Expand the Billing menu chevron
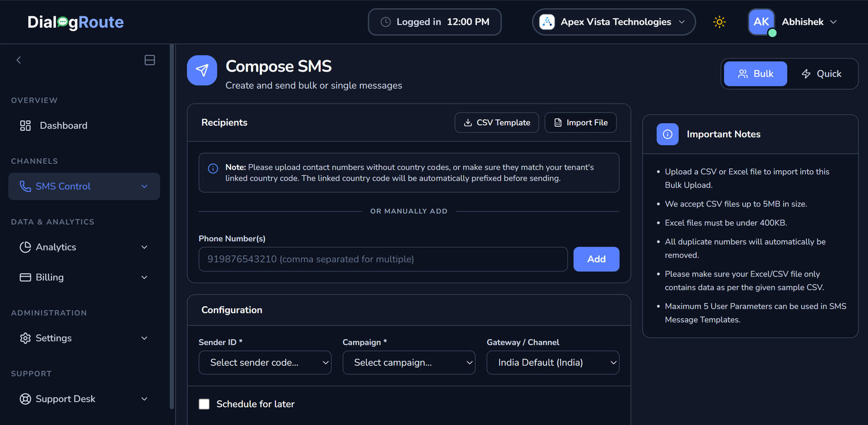 pyautogui.click(x=144, y=278)
